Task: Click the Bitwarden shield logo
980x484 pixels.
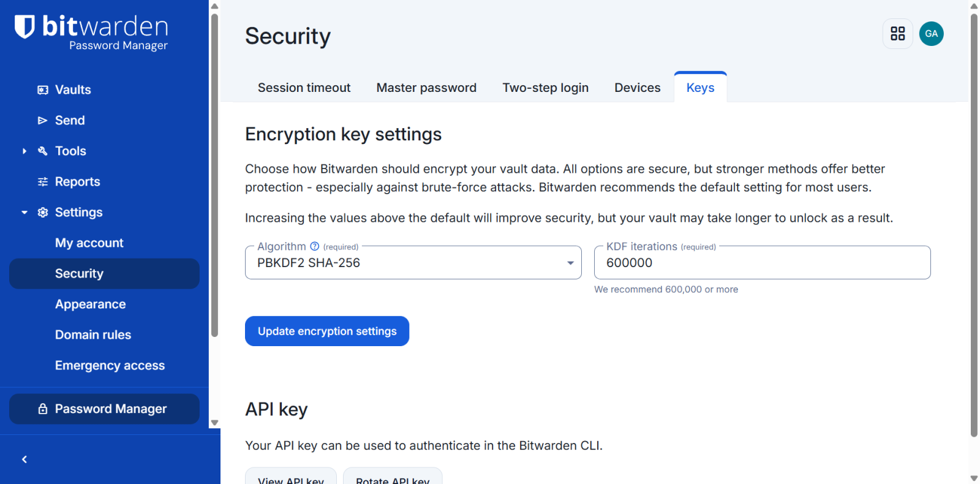Action: pyautogui.click(x=24, y=27)
